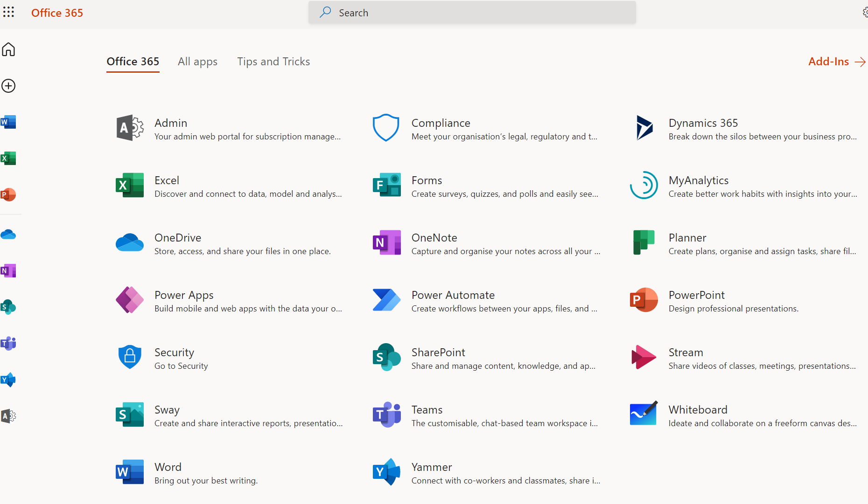The height and width of the screenshot is (504, 868).
Task: Click the search magnifier icon
Action: click(325, 12)
